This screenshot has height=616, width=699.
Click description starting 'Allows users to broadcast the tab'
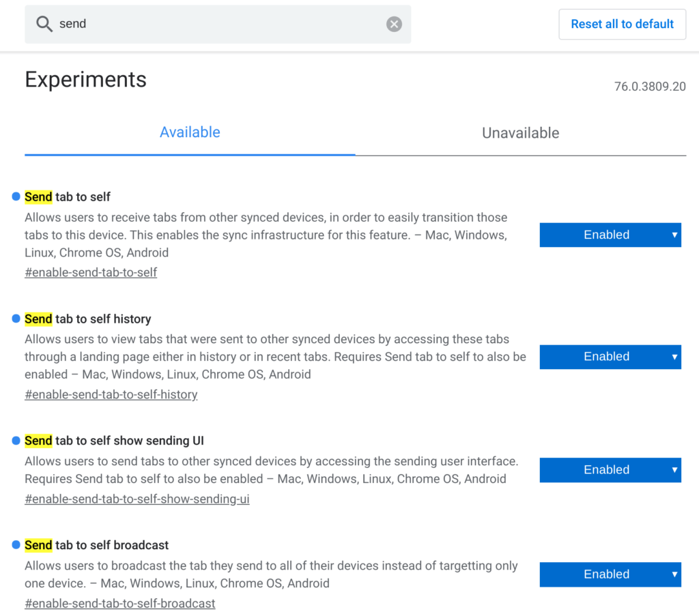[x=271, y=574]
